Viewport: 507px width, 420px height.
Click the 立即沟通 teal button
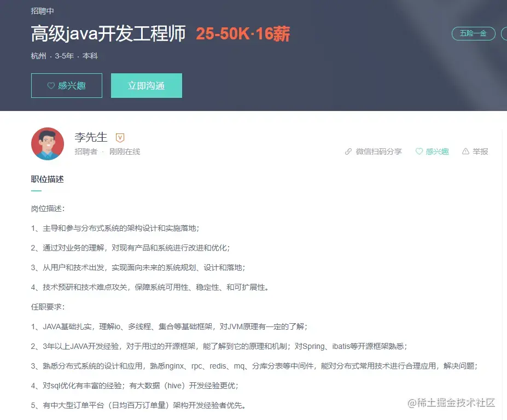coord(147,86)
